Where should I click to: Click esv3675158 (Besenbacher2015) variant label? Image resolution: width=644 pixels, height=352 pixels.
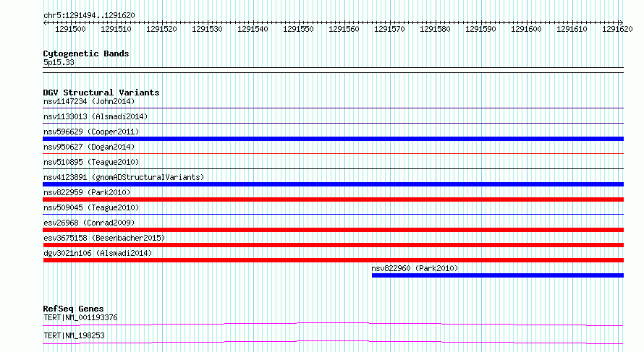[x=104, y=238]
